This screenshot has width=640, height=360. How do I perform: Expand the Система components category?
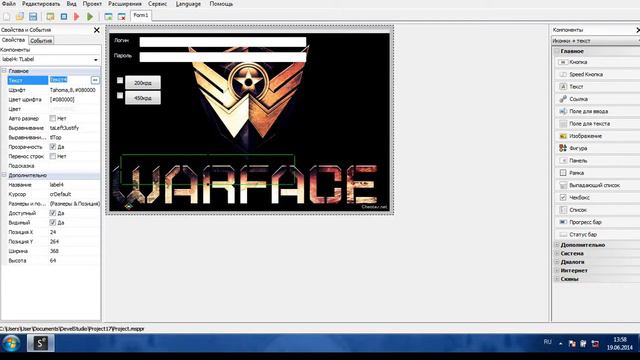click(557, 253)
